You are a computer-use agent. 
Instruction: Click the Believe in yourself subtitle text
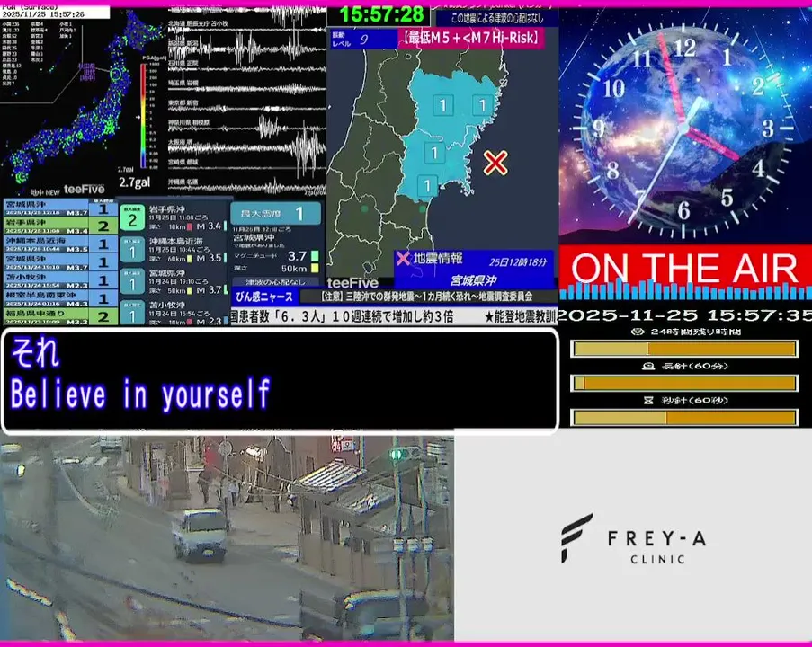pyautogui.click(x=140, y=394)
